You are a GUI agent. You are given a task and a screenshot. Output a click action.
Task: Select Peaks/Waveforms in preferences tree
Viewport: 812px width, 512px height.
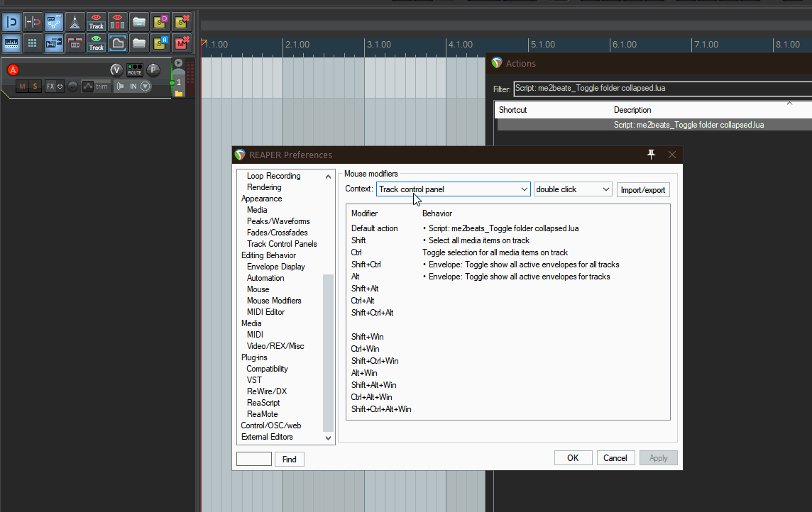(278, 221)
